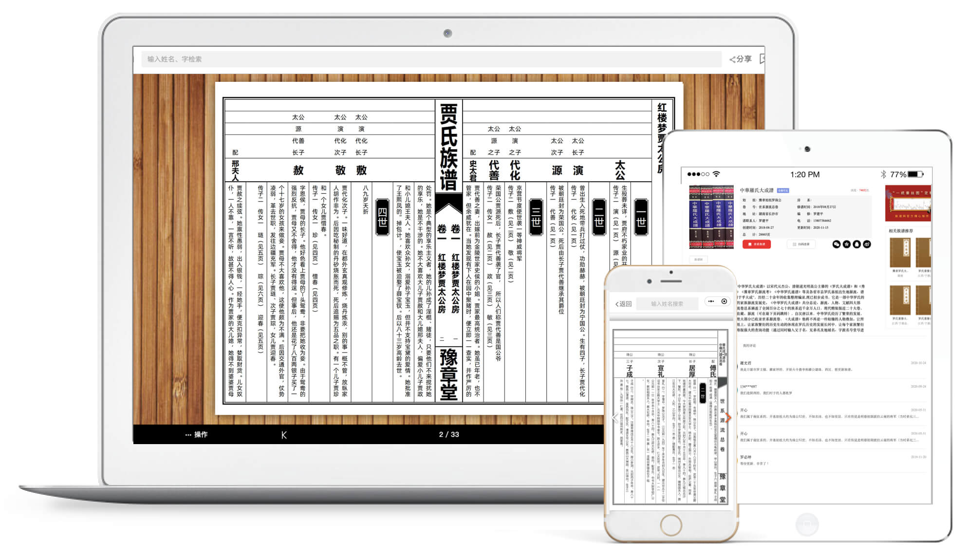Tap three-dots more icon on phone
This screenshot has height=560, width=966.
pyautogui.click(x=711, y=301)
